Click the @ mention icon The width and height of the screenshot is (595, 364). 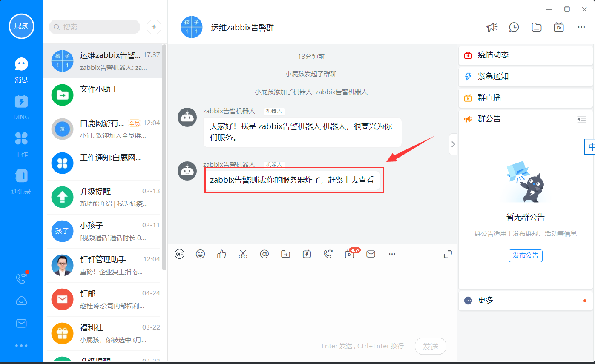pyautogui.click(x=264, y=254)
